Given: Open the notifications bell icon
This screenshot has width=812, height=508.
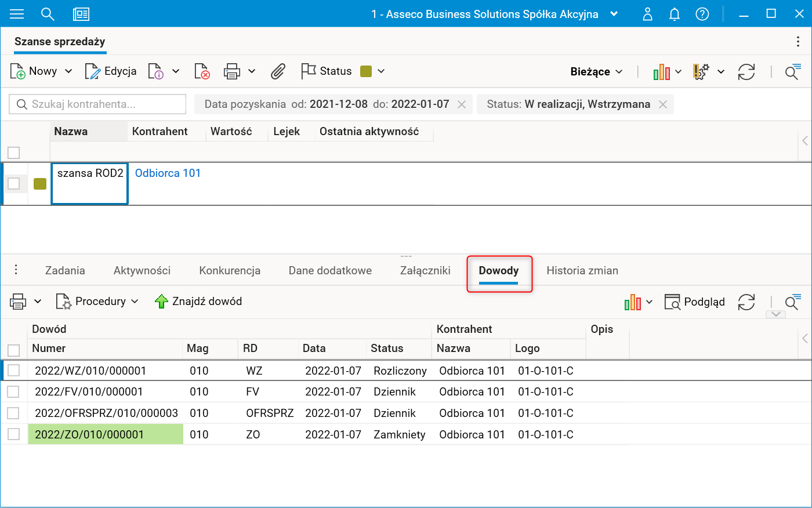Looking at the screenshot, I should pyautogui.click(x=674, y=14).
